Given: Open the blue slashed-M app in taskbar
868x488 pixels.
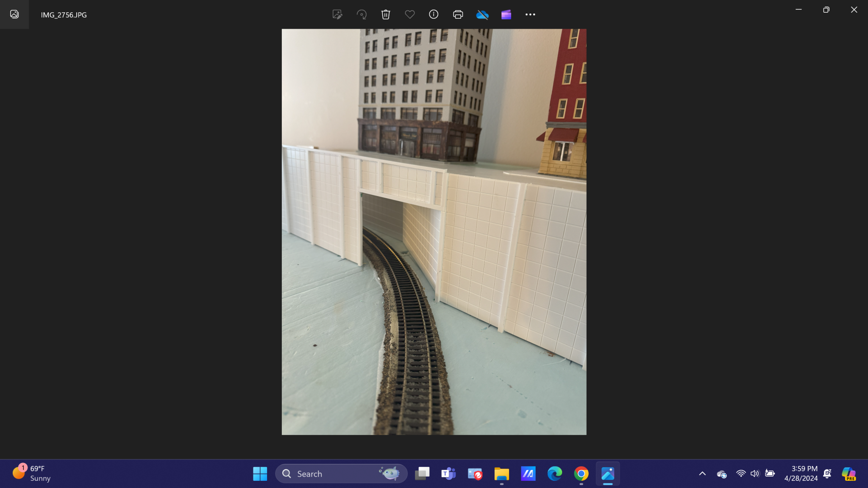Looking at the screenshot, I should pyautogui.click(x=528, y=474).
